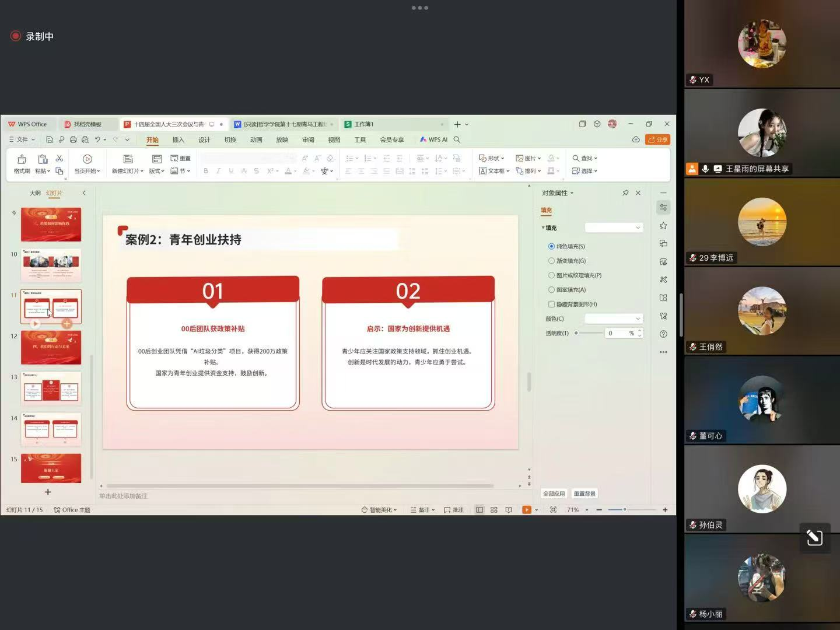The height and width of the screenshot is (630, 840).
Task: Click the 重置背景 reset background button
Action: point(584,494)
